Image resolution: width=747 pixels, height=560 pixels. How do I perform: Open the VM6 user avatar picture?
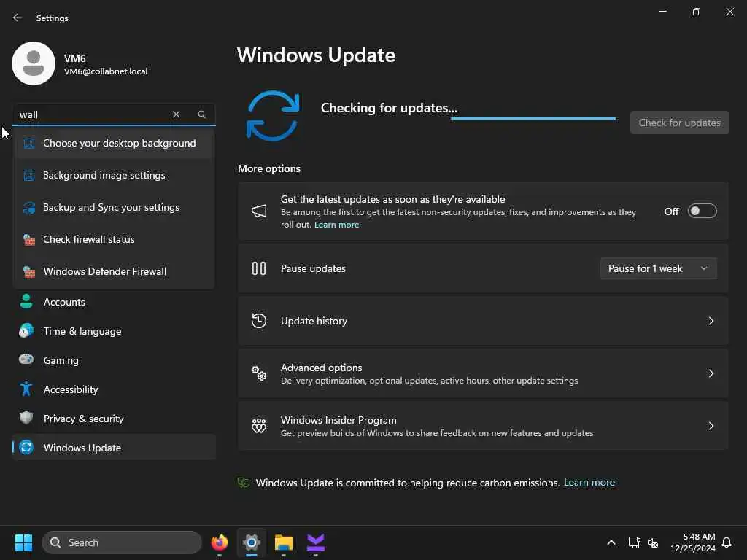[34, 63]
